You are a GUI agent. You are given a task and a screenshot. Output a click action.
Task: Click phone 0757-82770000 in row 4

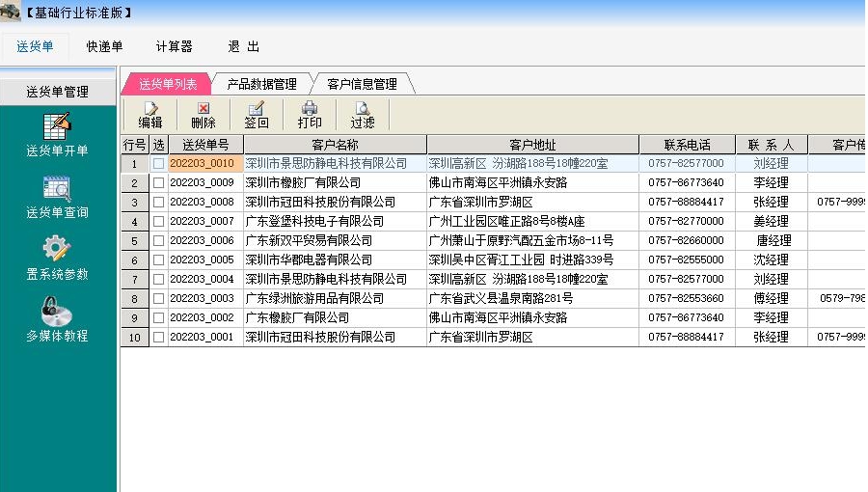tap(686, 221)
